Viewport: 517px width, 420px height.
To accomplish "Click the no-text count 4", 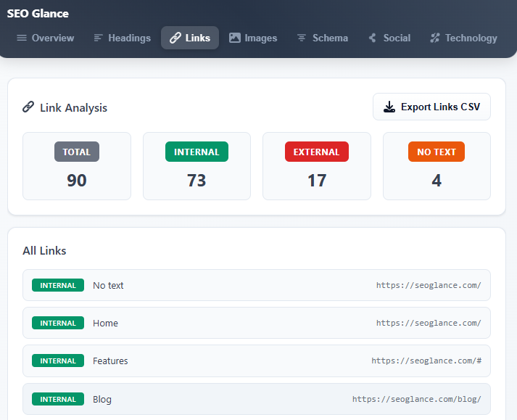I will 437,181.
